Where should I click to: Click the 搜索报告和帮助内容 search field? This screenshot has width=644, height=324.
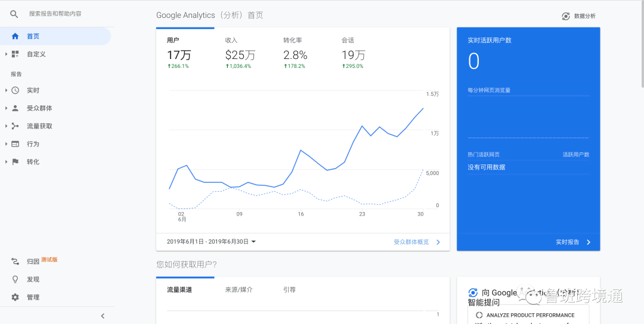coord(55,14)
